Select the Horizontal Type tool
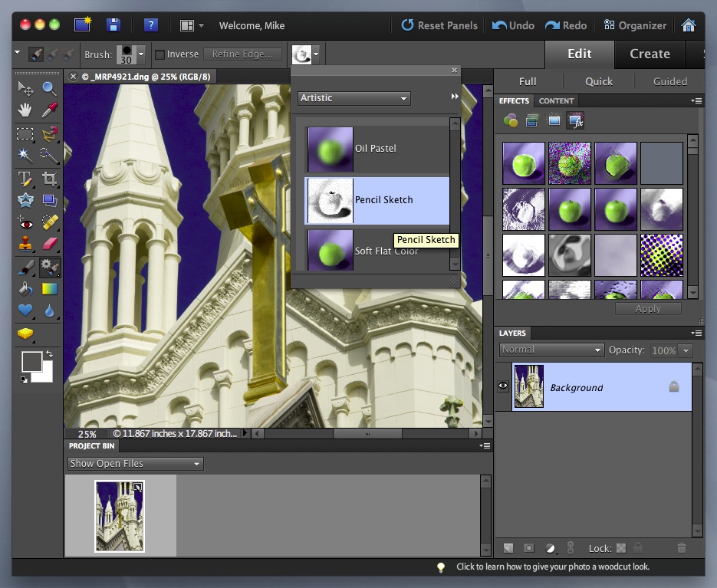 pyautogui.click(x=25, y=179)
